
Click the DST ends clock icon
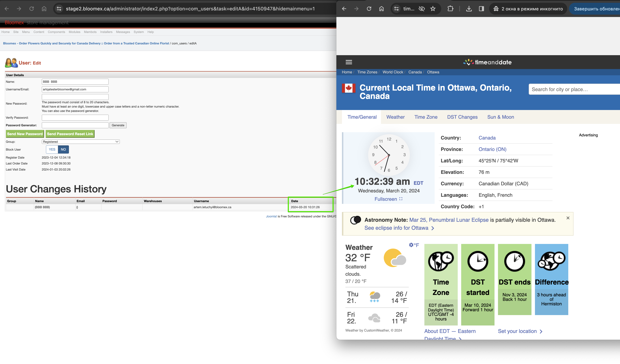514,261
